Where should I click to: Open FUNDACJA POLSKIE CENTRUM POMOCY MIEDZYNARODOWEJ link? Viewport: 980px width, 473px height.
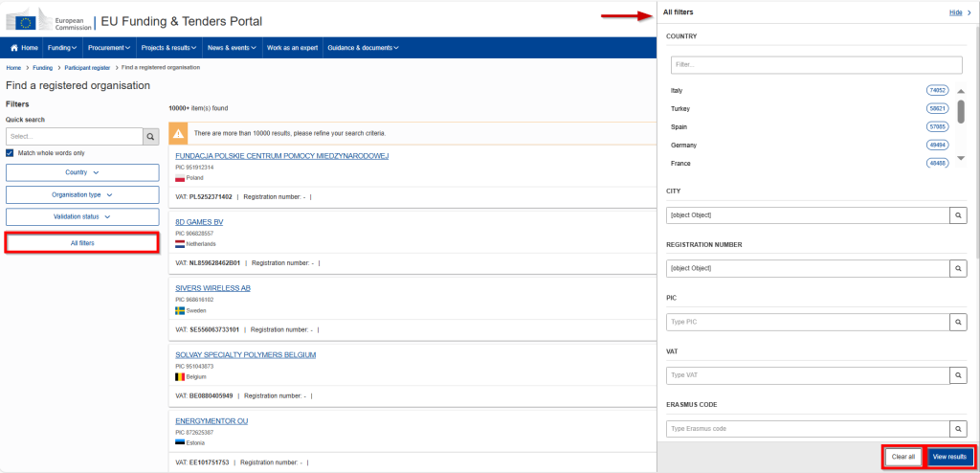pos(282,156)
